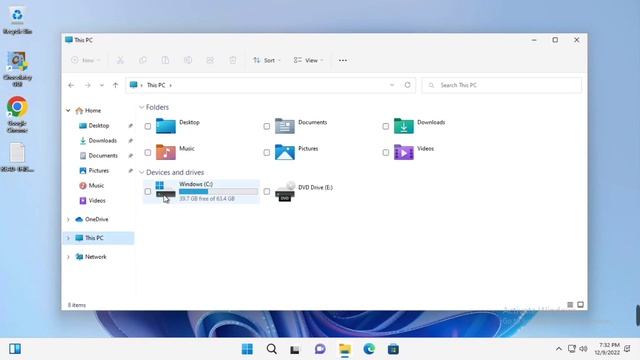This screenshot has width=640, height=360.
Task: Open address bar history dropdown
Action: (392, 85)
